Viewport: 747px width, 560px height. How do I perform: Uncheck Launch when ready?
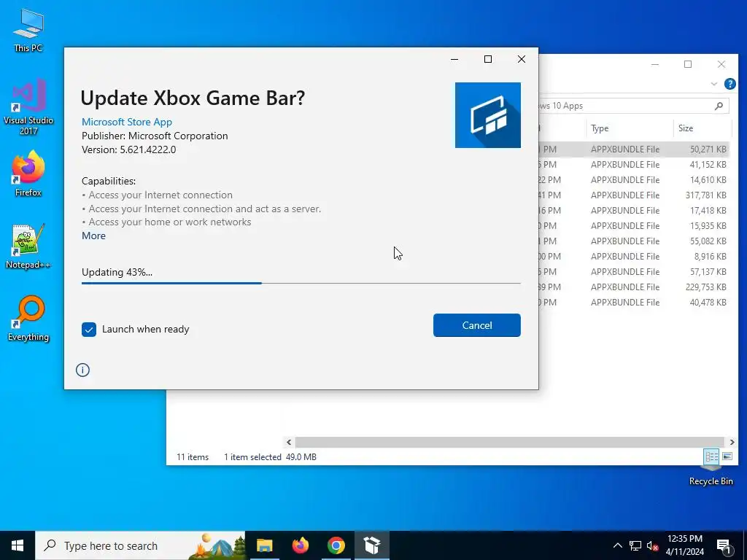click(x=88, y=329)
